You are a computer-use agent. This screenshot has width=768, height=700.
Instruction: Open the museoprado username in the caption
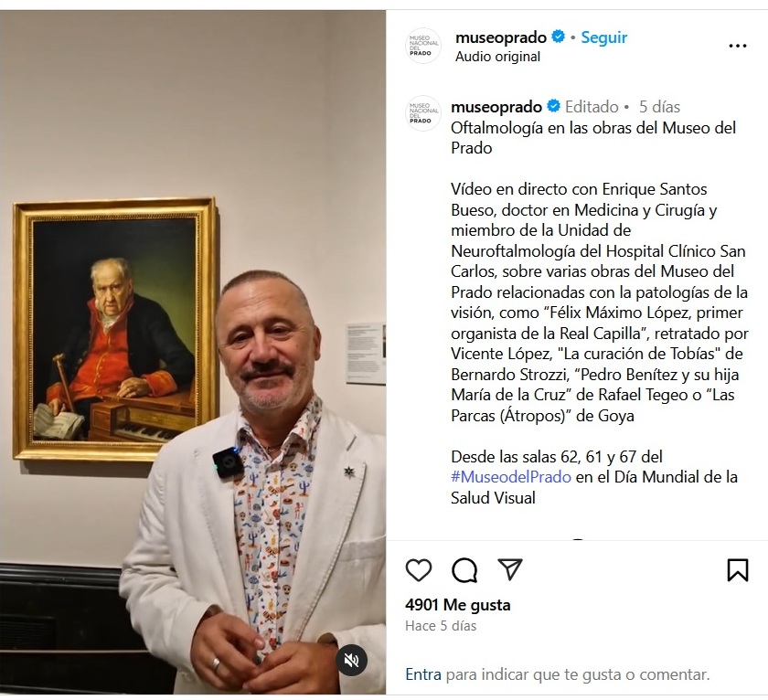tap(496, 107)
